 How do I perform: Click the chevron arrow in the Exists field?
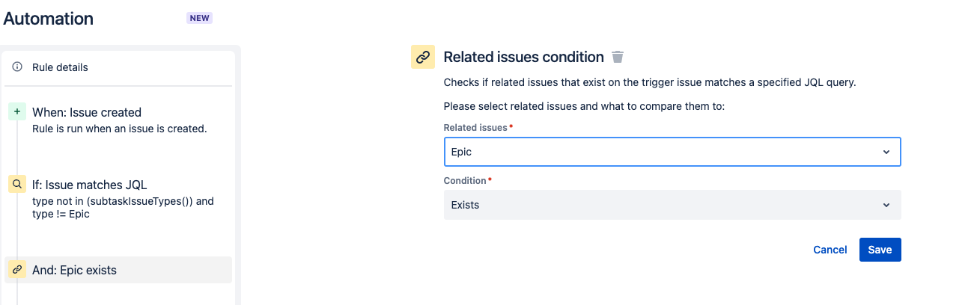(886, 205)
